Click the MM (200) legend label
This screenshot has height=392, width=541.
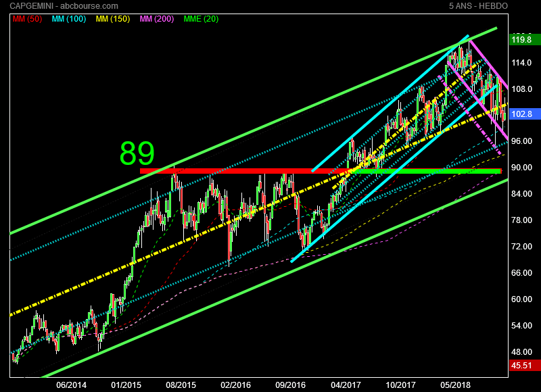pyautogui.click(x=157, y=19)
